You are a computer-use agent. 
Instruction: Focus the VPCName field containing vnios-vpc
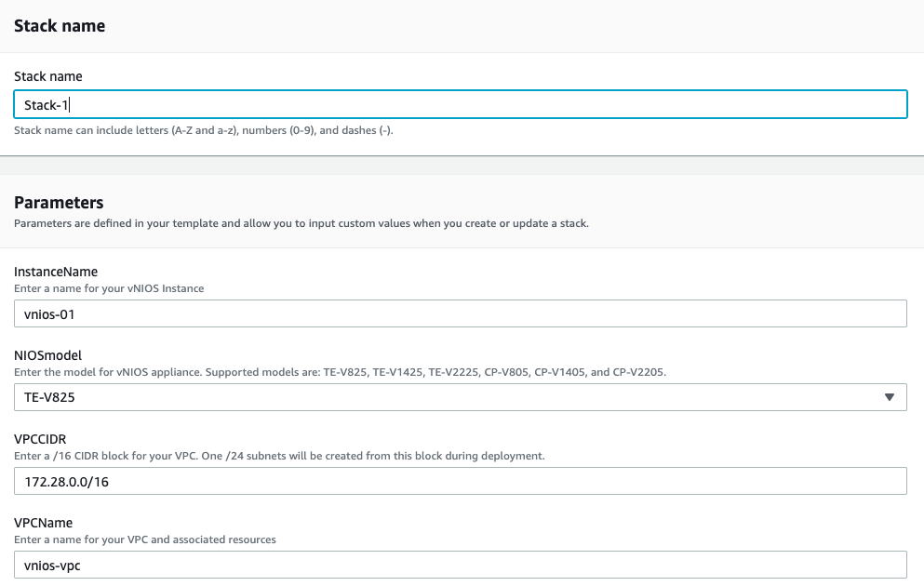460,565
